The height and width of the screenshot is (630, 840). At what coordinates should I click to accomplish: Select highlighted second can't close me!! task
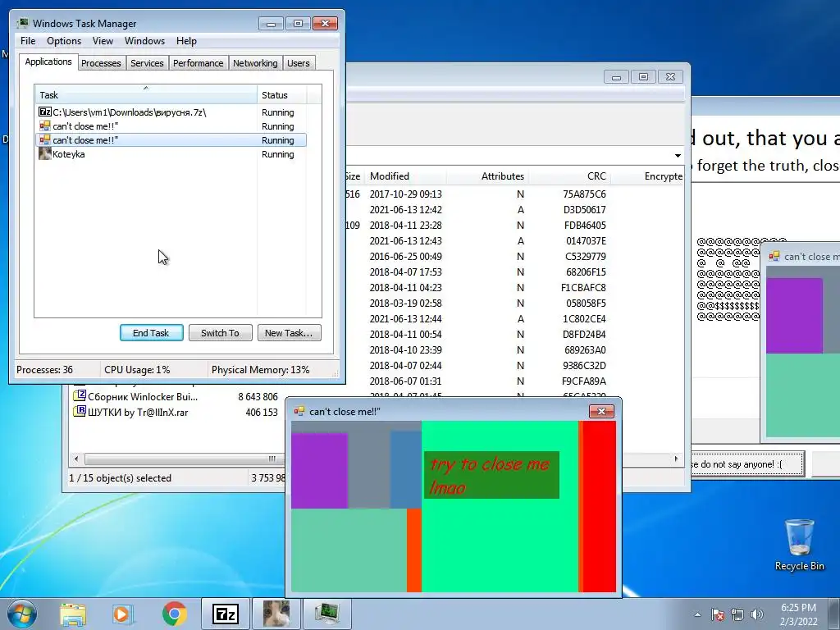[x=171, y=140]
